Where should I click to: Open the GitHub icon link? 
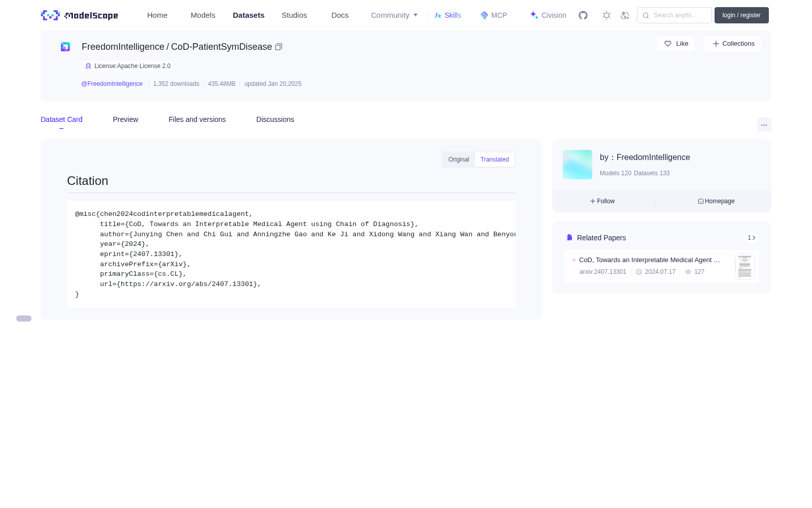coord(583,15)
